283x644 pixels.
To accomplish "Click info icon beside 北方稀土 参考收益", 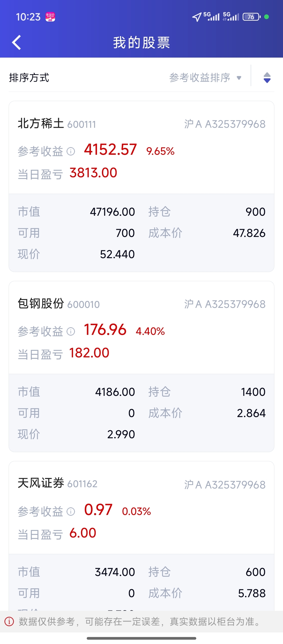I will tap(71, 151).
